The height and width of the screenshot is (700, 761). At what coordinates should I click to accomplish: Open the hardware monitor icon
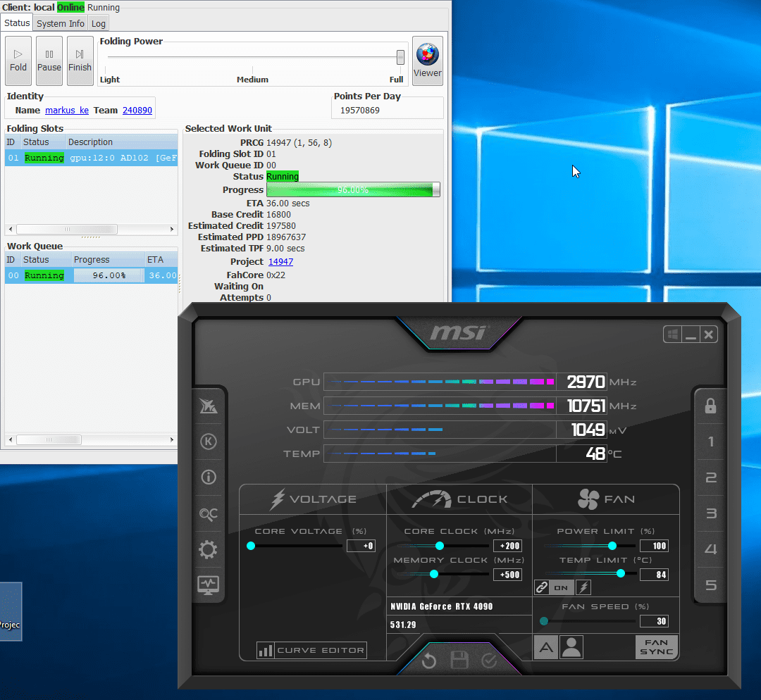pos(208,585)
